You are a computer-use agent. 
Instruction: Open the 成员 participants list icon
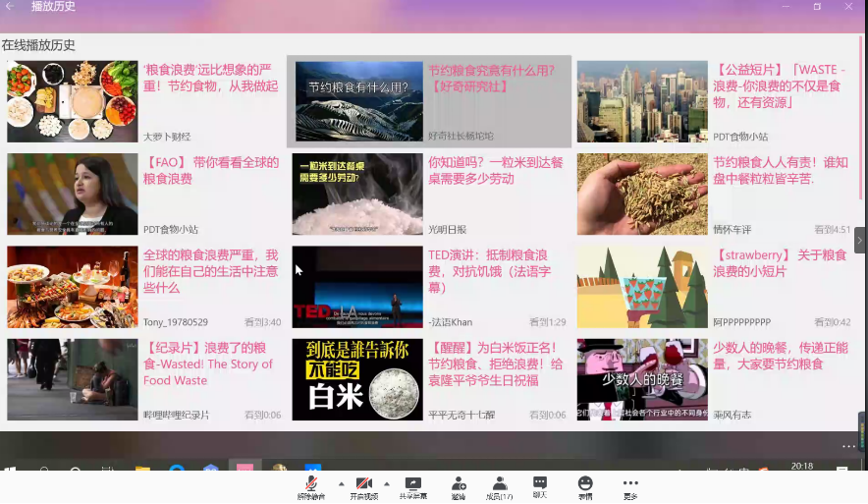[500, 484]
